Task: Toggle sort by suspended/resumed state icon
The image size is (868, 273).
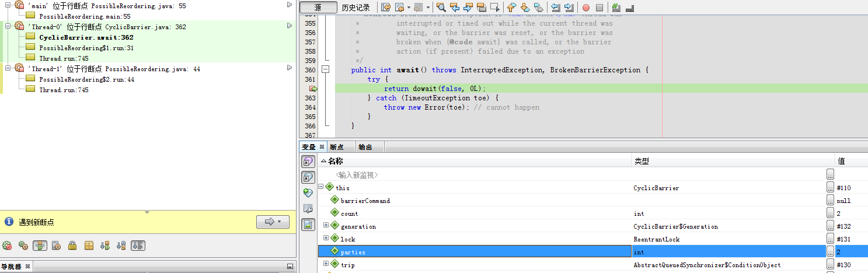Action: click(x=105, y=246)
